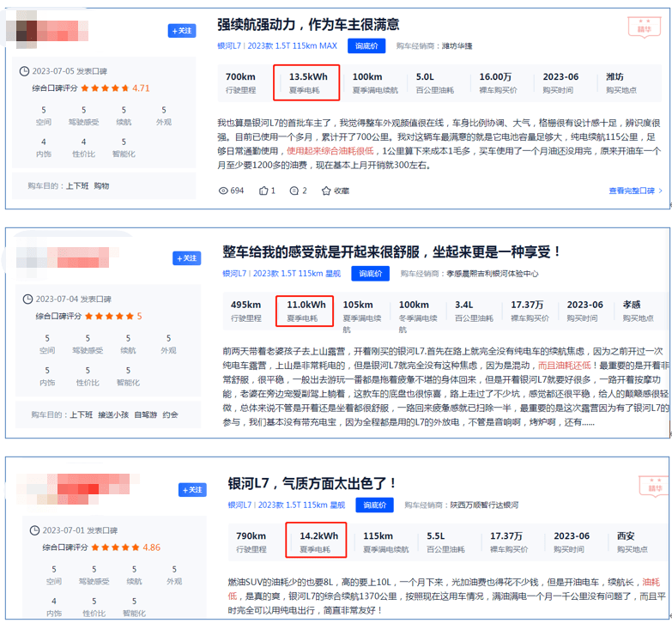Like the first review with thumbs-up icon
Viewport: 672px width, 623px height.
[263, 191]
